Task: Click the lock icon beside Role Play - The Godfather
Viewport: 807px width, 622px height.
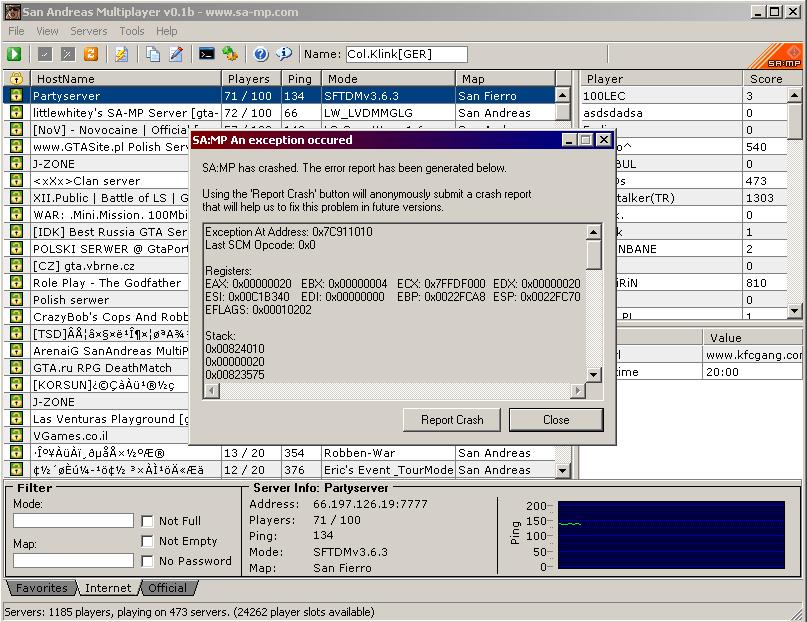Action: [16, 282]
